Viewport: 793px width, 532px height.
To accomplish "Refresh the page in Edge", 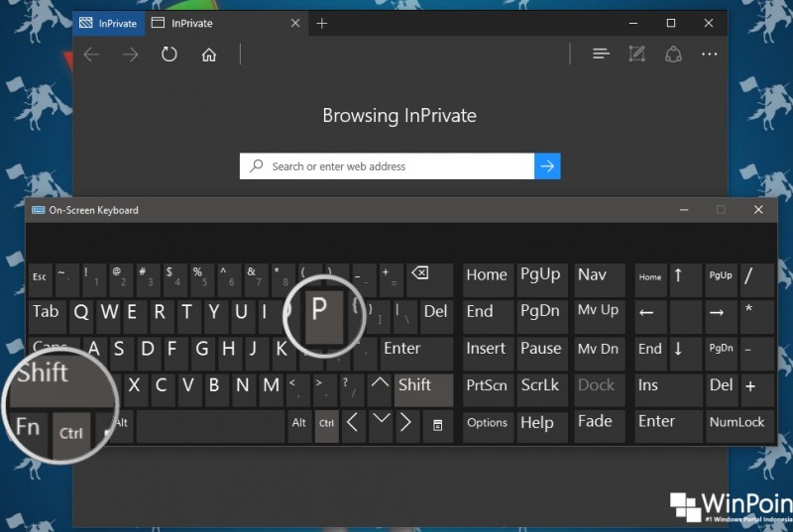I will point(169,54).
